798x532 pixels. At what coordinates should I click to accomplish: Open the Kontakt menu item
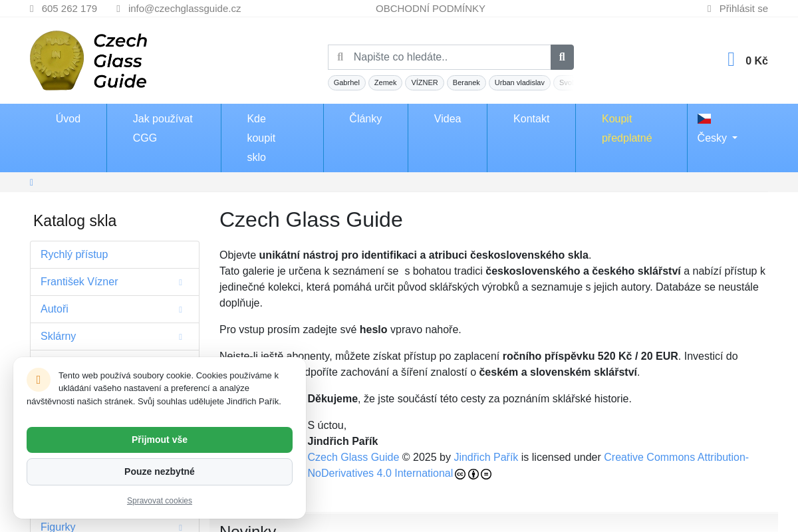click(x=531, y=119)
